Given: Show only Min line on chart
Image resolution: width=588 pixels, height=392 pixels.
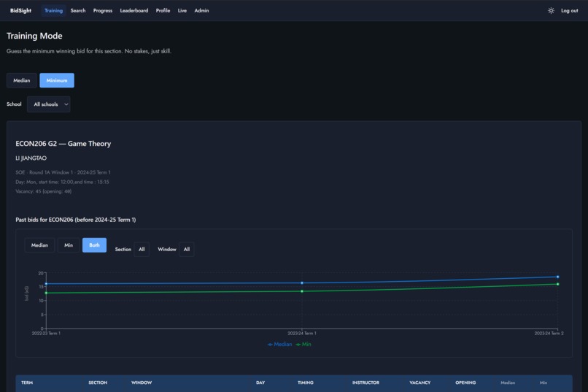Looking at the screenshot, I should [x=69, y=245].
